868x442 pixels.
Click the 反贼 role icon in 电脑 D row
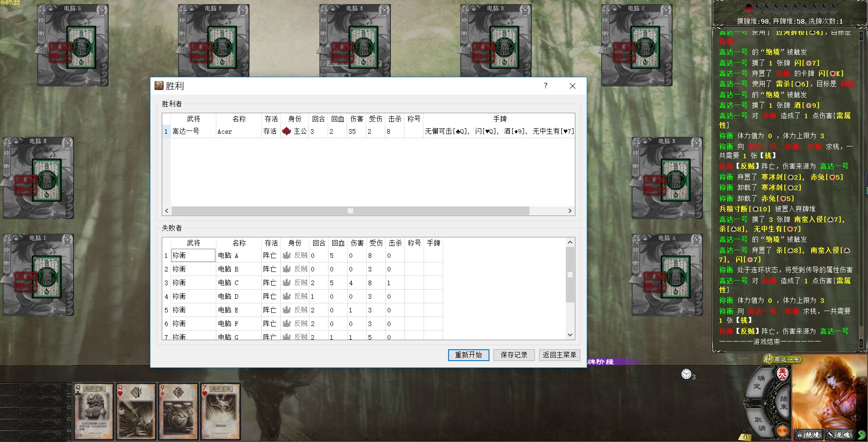tap(286, 296)
